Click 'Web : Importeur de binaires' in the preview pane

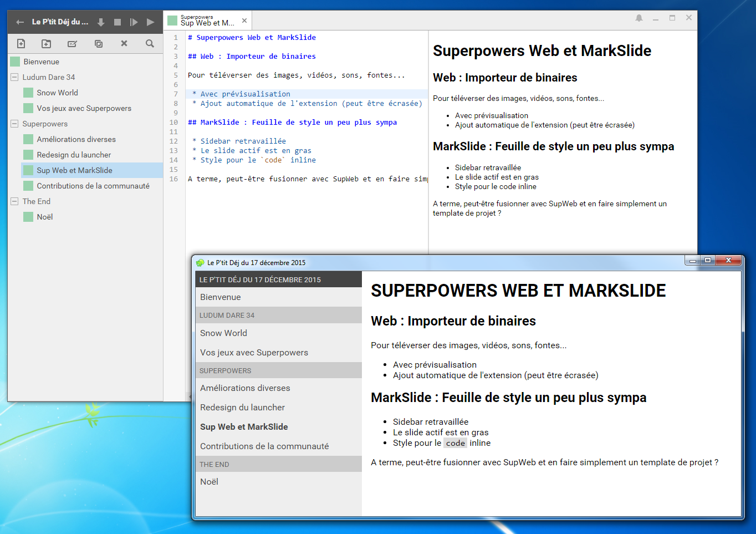505,78
